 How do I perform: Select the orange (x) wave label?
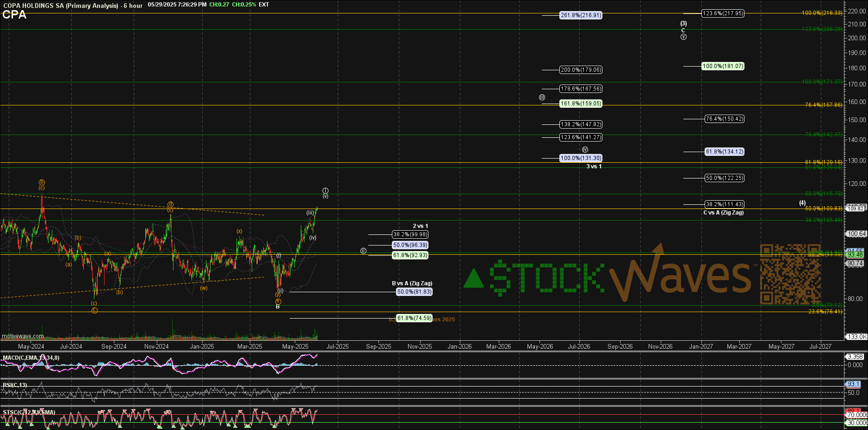click(239, 231)
